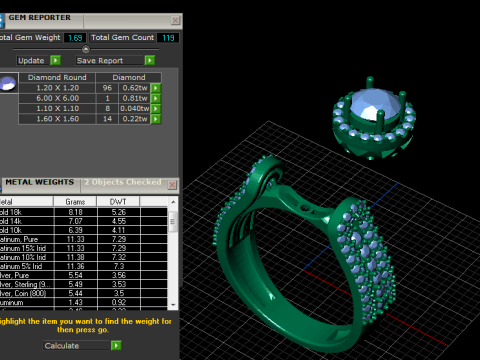Collapse Gem Reporter panel with round arrow handle
The height and width of the screenshot is (360, 480).
(86, 49)
